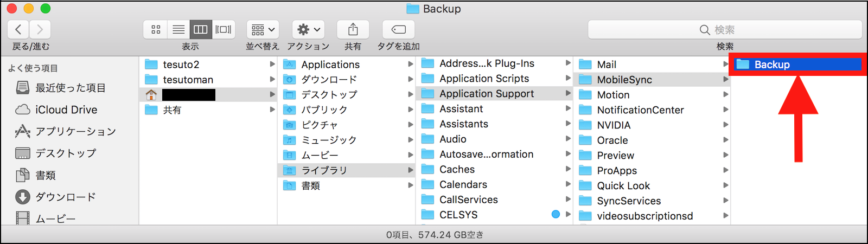Click the share (共有) toolbar button

(x=353, y=29)
